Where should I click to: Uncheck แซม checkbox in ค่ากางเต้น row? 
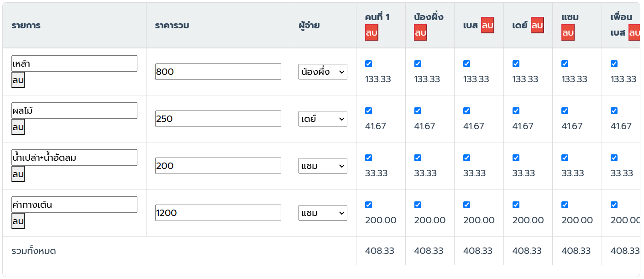tap(565, 205)
